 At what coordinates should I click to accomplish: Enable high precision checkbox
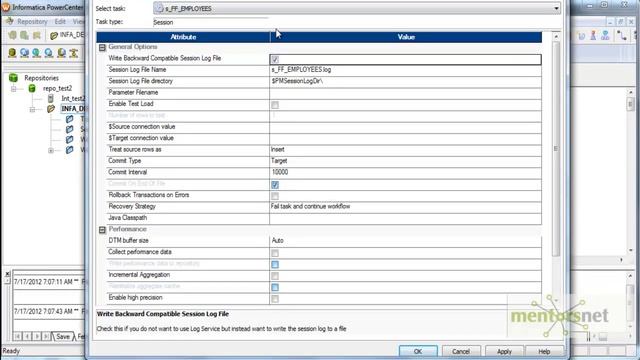coord(275,299)
